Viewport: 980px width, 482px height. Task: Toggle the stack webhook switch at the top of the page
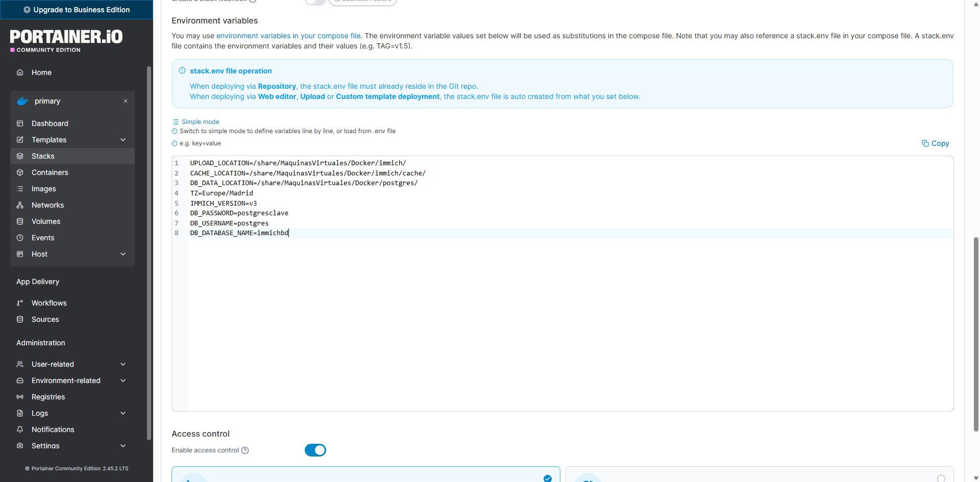coord(315,2)
